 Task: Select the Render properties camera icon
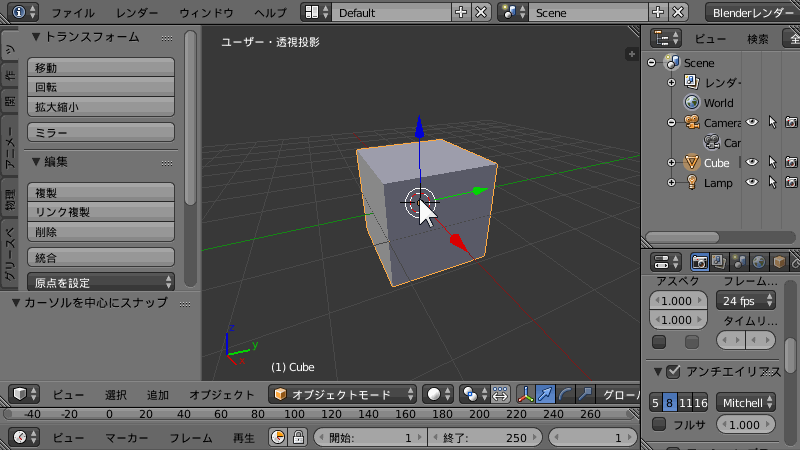701,262
